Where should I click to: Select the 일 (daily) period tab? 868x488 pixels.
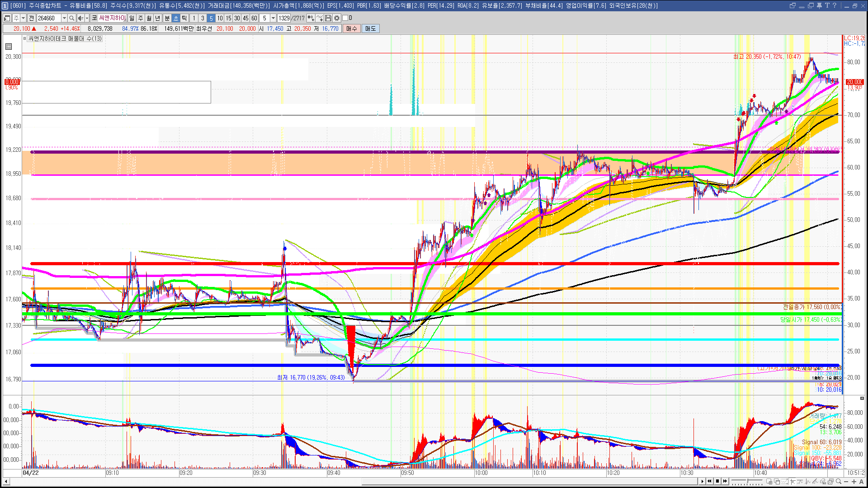click(x=132, y=18)
